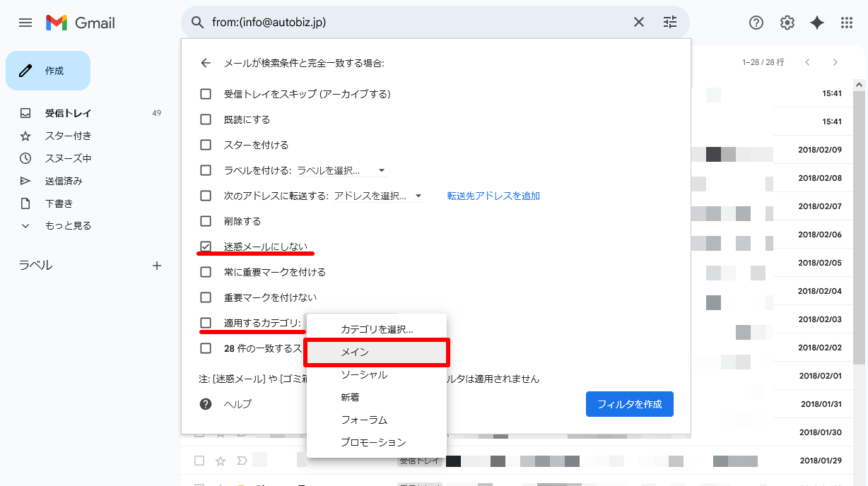Screen dimensions: 868x486
Task: Clear search with the X icon
Action: pyautogui.click(x=639, y=23)
